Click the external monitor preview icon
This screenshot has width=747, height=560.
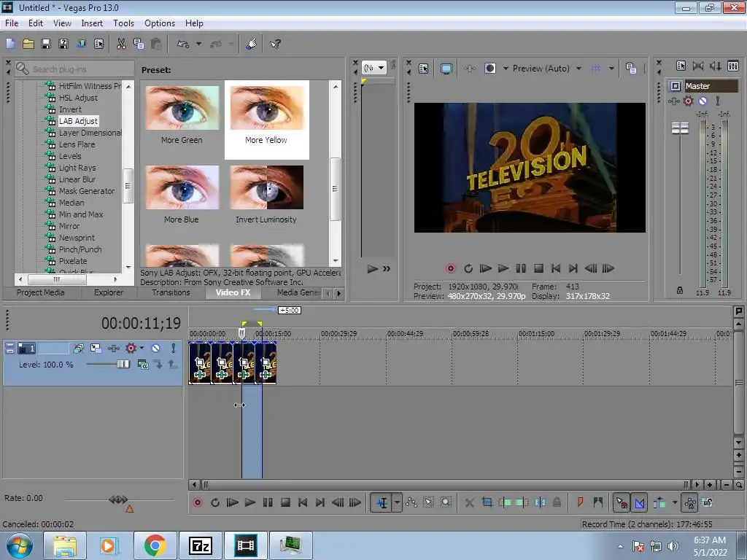[x=446, y=69]
